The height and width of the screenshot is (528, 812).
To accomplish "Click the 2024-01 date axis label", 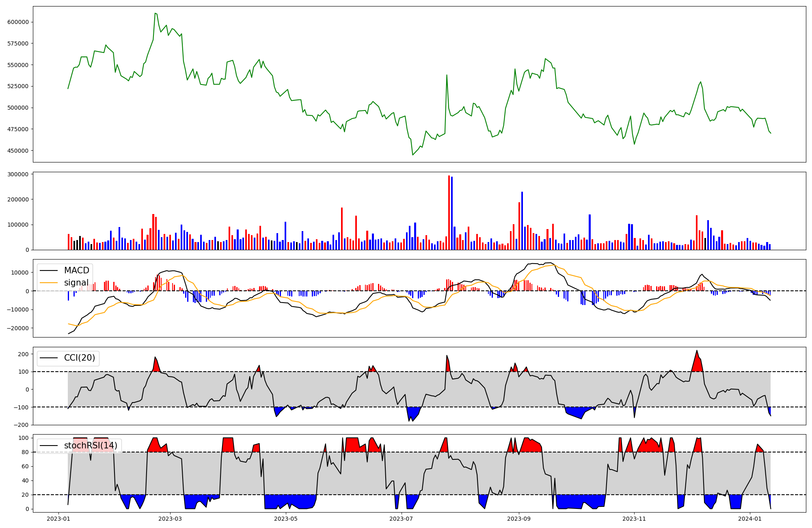I will [x=749, y=519].
